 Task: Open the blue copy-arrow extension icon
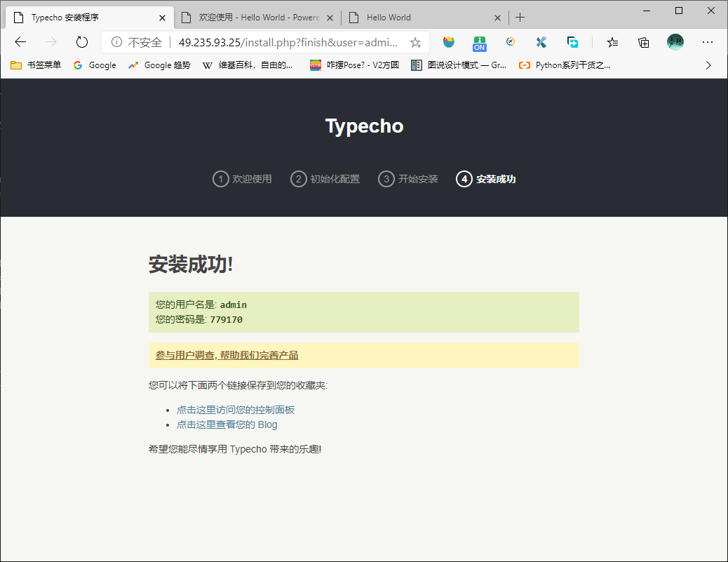pos(573,42)
